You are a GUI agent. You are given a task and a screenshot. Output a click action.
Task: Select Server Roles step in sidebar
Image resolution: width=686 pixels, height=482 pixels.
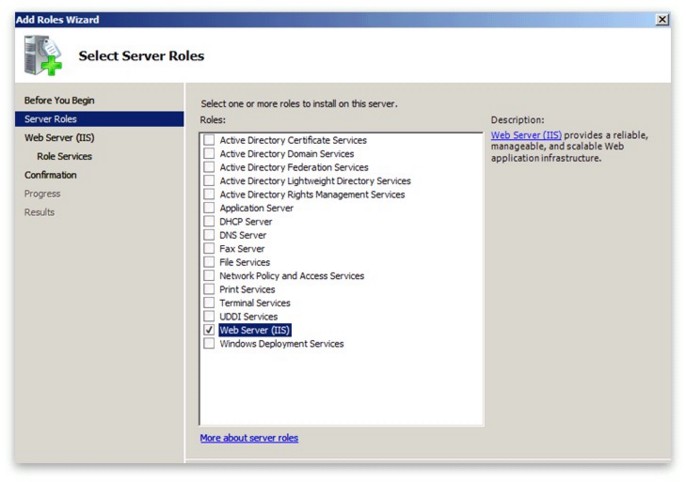point(99,119)
